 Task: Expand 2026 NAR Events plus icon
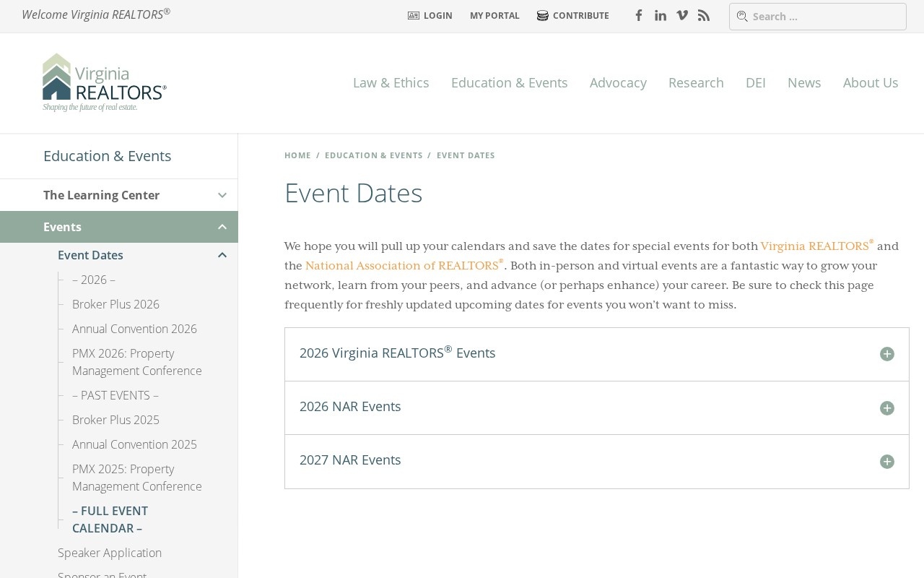[x=886, y=408]
